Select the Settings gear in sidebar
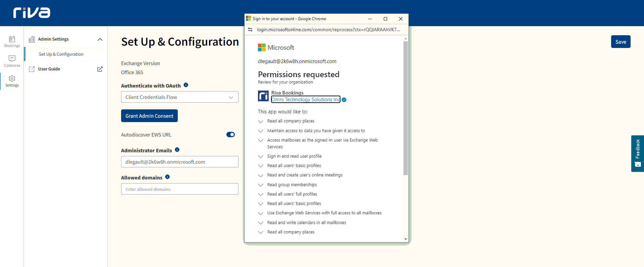The height and width of the screenshot is (267, 644). [x=12, y=81]
